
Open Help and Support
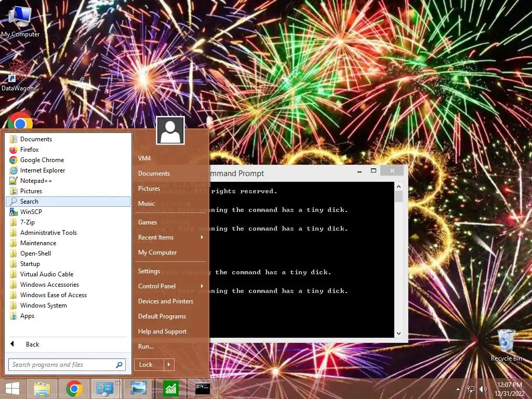click(170, 331)
